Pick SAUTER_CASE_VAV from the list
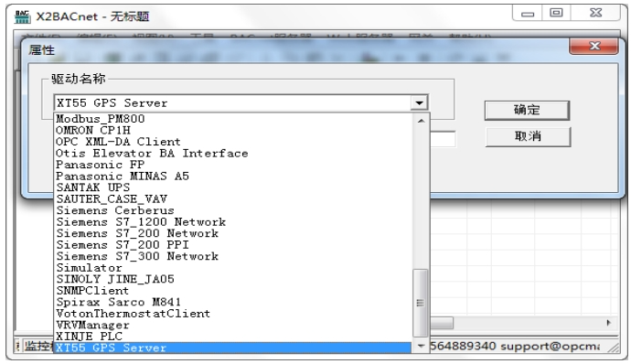Image resolution: width=631 pixels, height=364 pixels. (x=233, y=199)
